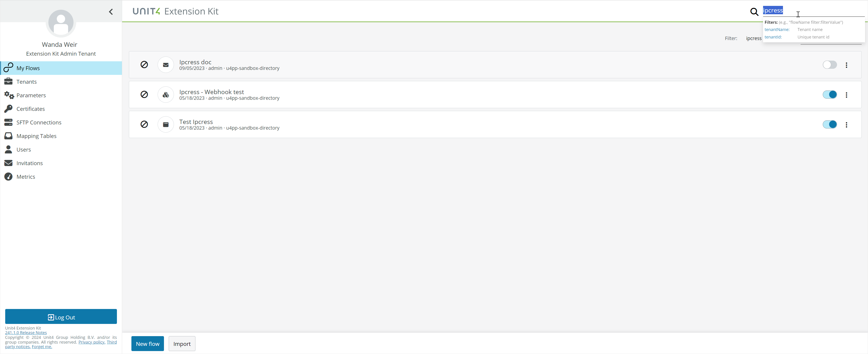Click the Tenants sidebar icon
This screenshot has width=868, height=354.
(8, 81)
